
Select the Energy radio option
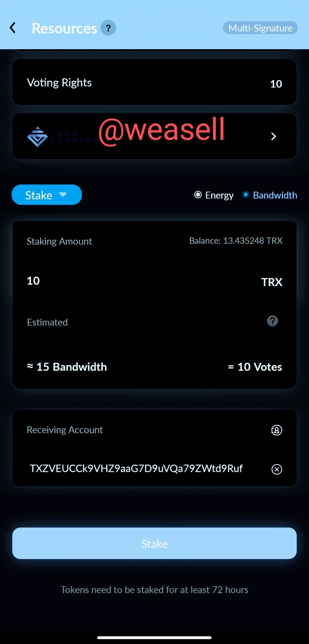pyautogui.click(x=214, y=195)
